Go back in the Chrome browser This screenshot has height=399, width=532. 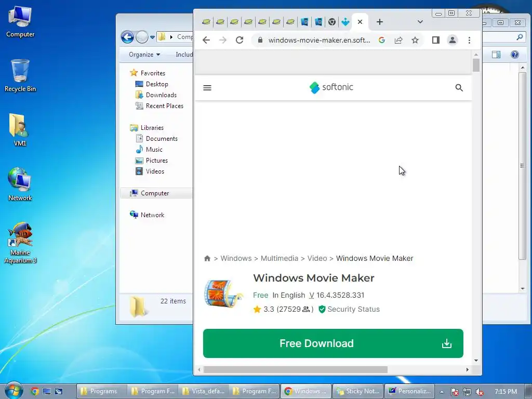click(x=206, y=40)
